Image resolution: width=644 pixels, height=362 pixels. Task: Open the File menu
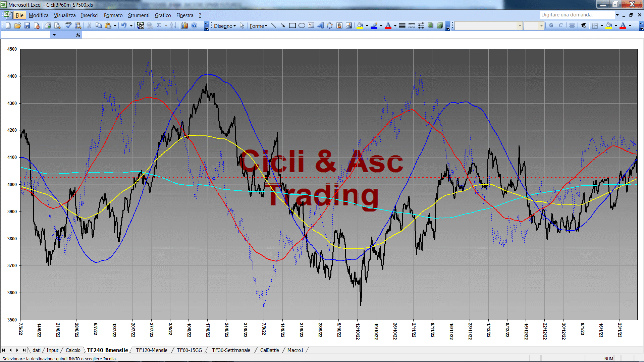[19, 15]
